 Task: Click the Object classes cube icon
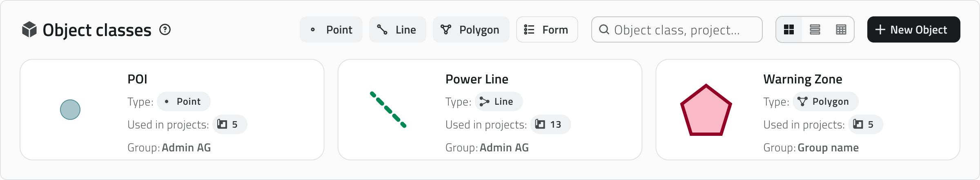pos(29,30)
